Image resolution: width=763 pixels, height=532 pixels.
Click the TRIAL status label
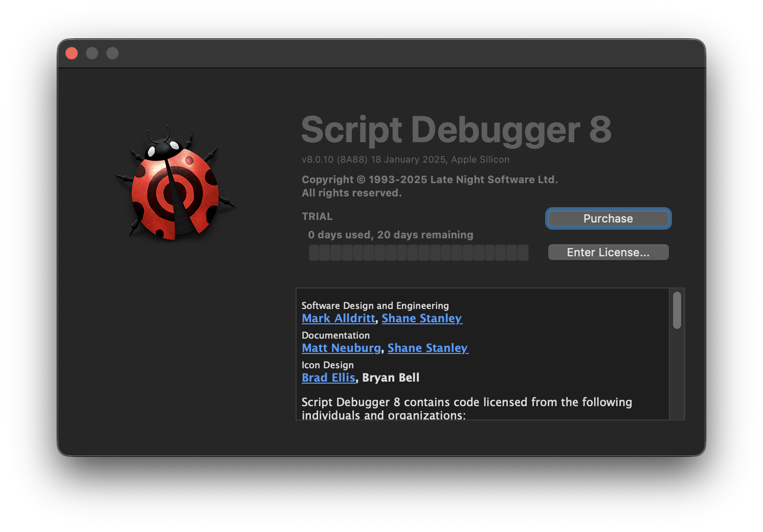click(x=317, y=216)
